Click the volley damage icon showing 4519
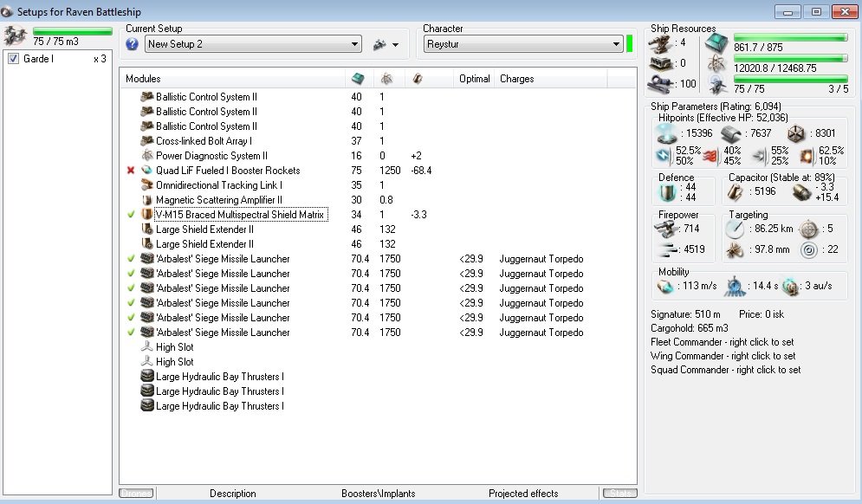The height and width of the screenshot is (504, 862). (667, 249)
